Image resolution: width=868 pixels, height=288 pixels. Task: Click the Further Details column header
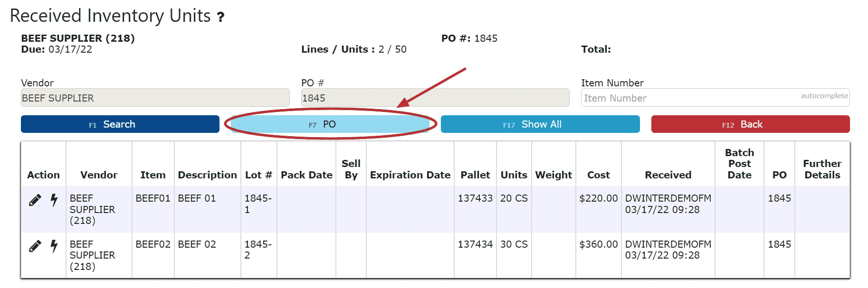click(x=822, y=169)
